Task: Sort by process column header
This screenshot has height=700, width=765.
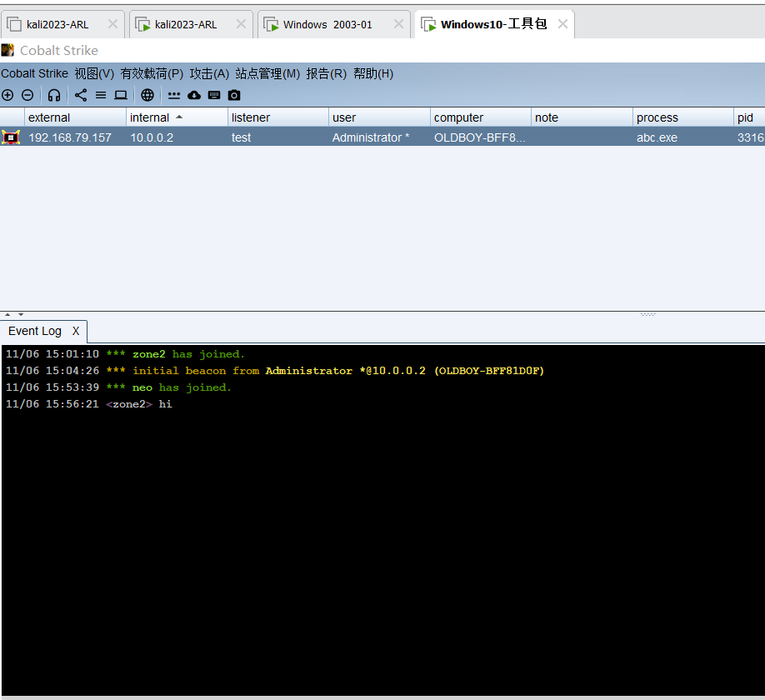Action: (683, 117)
